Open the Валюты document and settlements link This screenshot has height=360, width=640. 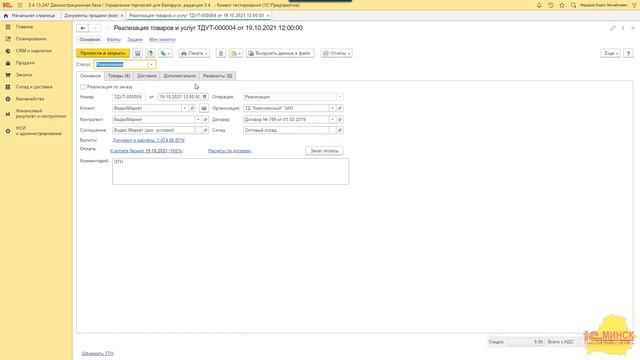tap(148, 140)
